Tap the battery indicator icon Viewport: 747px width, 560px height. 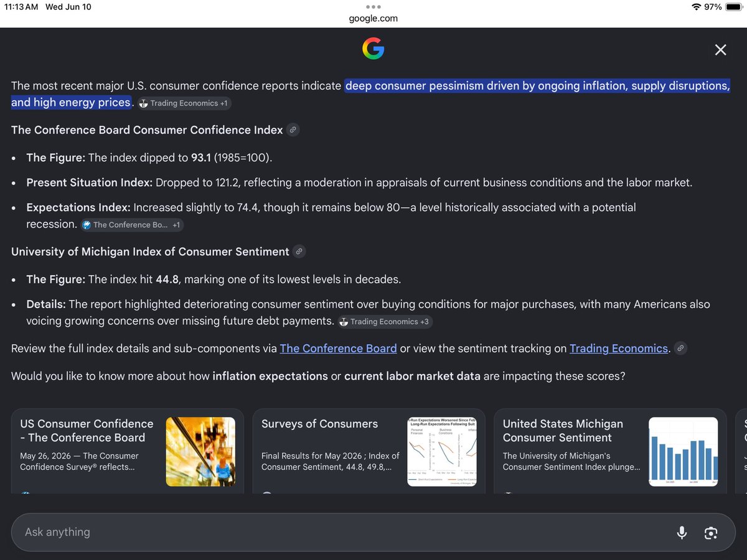click(733, 7)
